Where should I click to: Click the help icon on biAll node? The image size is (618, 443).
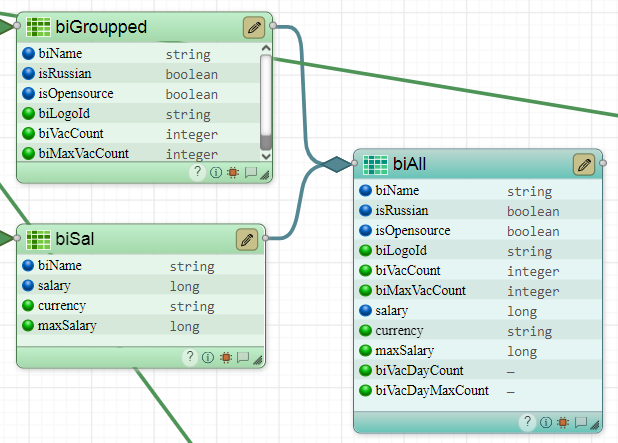click(527, 423)
